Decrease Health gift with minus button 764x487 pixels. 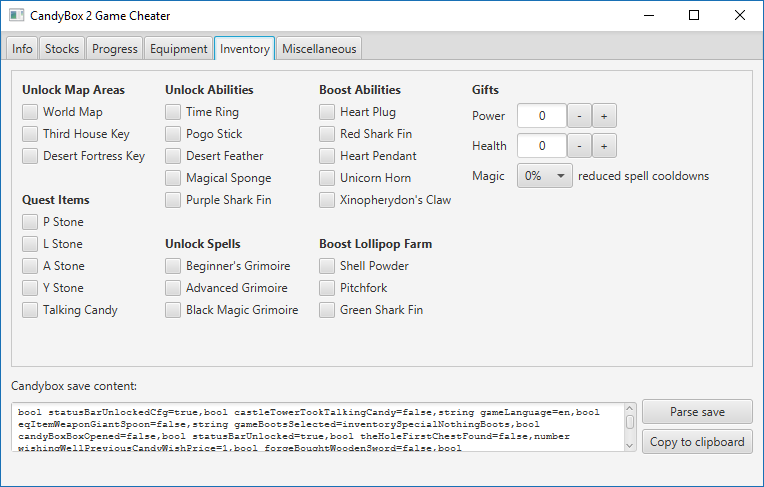(x=579, y=146)
